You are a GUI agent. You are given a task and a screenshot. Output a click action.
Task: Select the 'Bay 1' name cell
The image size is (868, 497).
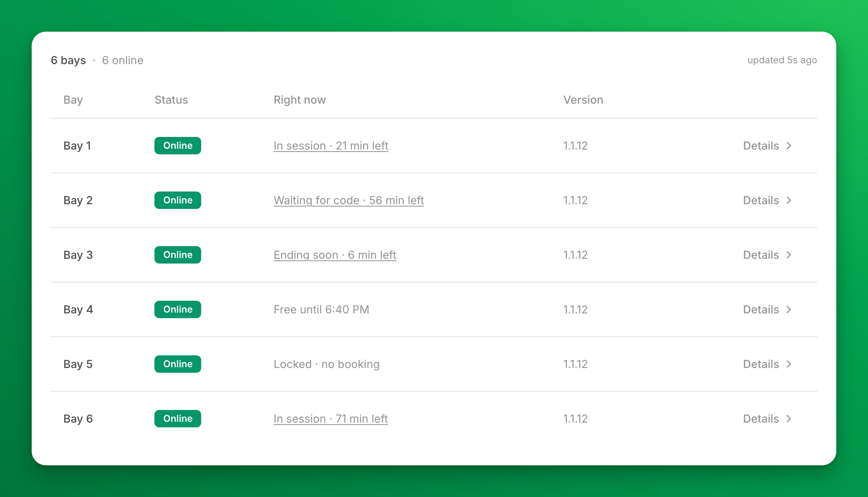(77, 146)
